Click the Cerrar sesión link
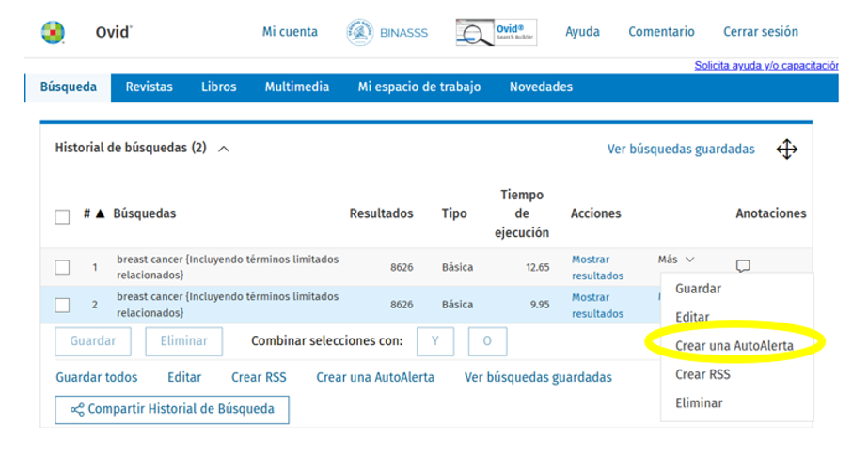 tap(760, 32)
